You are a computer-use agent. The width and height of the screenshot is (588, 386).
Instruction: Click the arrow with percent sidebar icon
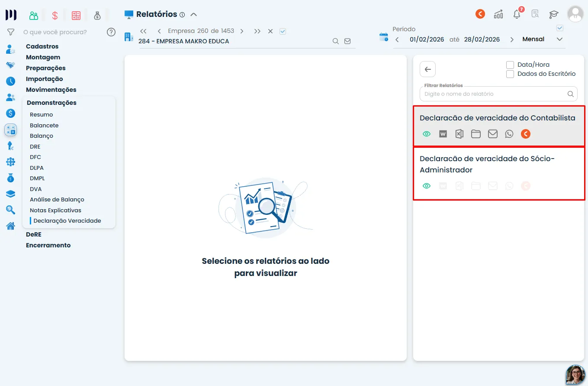tap(11, 146)
